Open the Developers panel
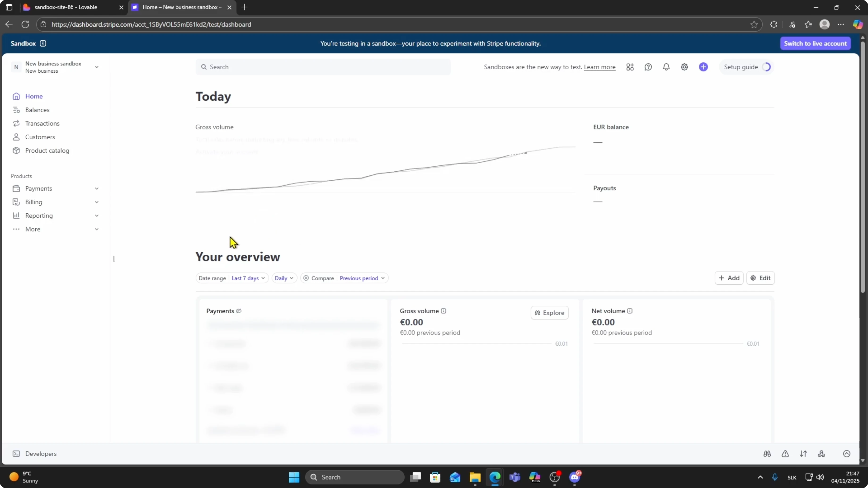The image size is (868, 488). 34,454
